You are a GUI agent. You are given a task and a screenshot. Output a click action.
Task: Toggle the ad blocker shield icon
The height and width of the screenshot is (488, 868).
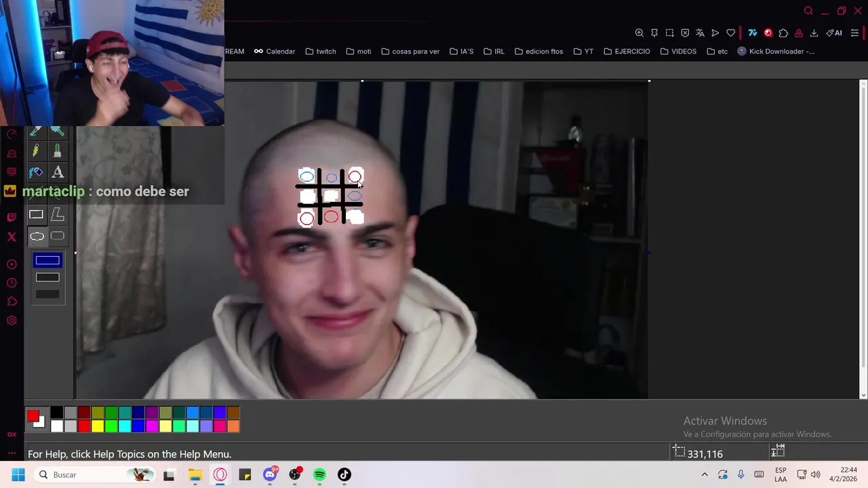(685, 33)
